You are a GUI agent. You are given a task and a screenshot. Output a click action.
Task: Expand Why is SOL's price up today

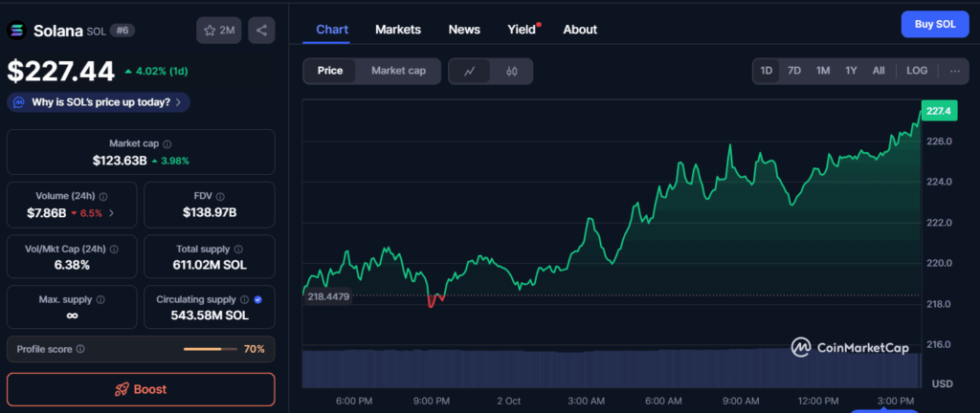pyautogui.click(x=99, y=102)
